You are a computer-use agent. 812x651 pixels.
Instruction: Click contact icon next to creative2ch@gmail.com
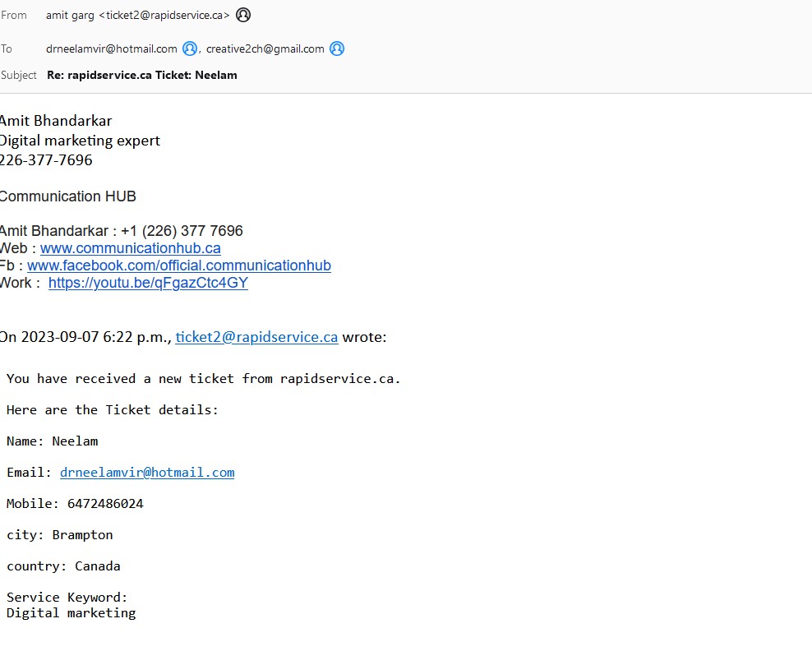[x=337, y=48]
